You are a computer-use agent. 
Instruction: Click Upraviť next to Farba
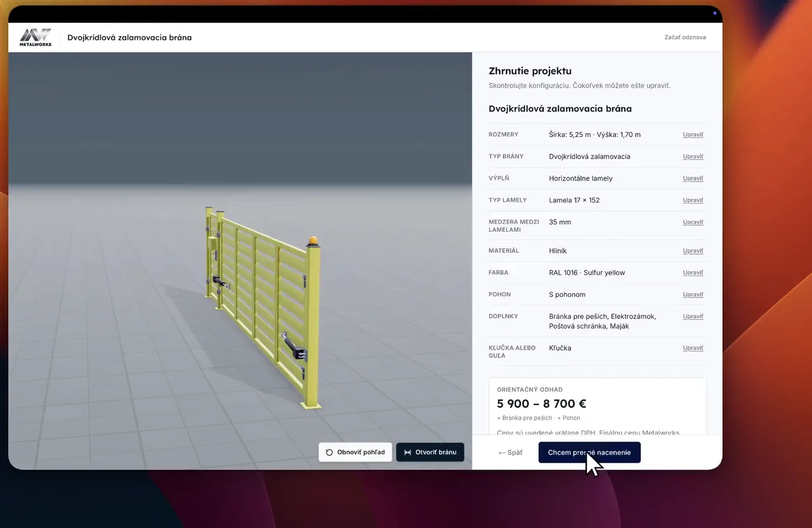point(693,273)
